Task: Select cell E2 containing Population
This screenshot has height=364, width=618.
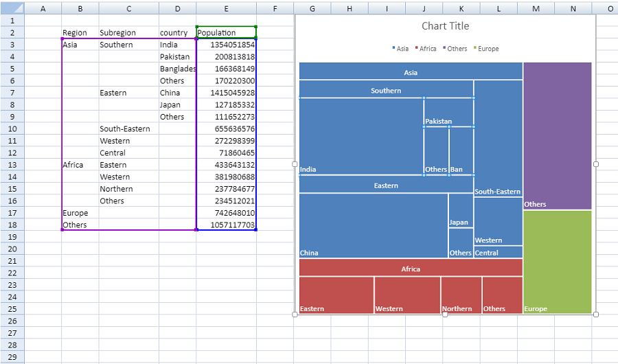Action: pyautogui.click(x=226, y=32)
